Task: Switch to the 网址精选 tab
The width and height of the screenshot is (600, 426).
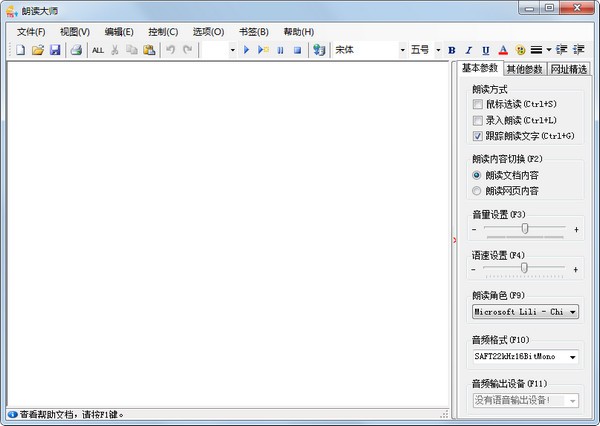Action: click(569, 69)
